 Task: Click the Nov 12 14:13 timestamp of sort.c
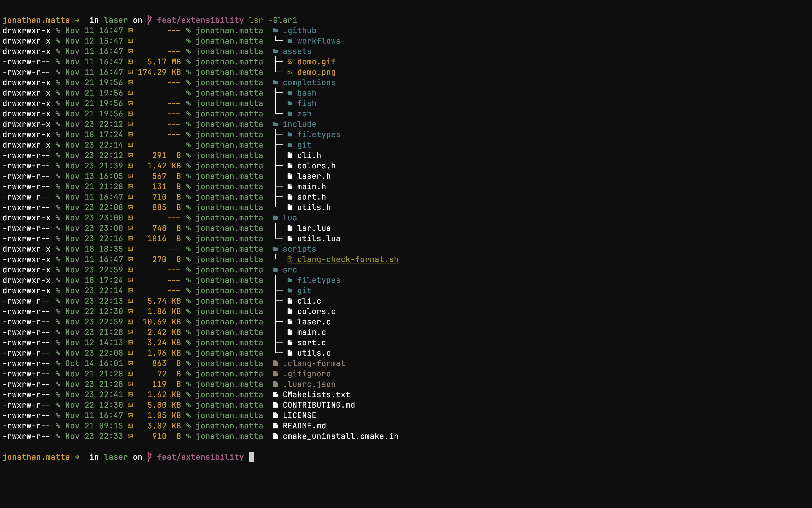coord(94,343)
